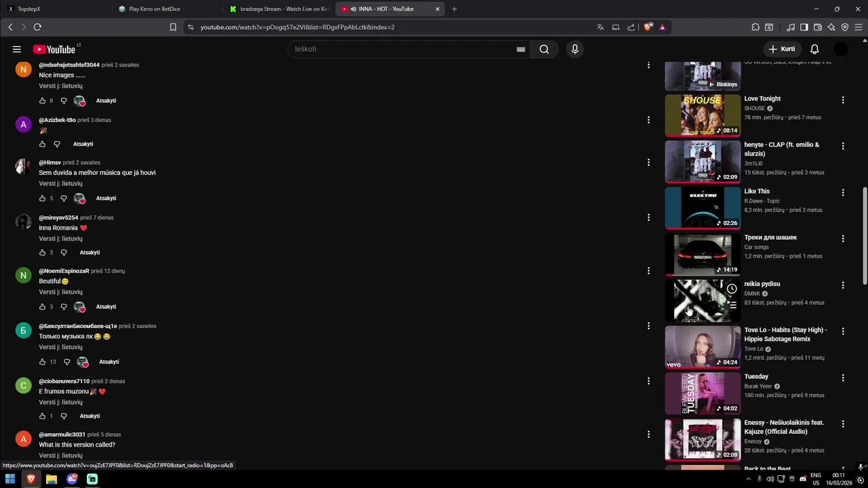Dislike the 'Только музыка' comment
This screenshot has height=488, width=868.
pos(66,361)
